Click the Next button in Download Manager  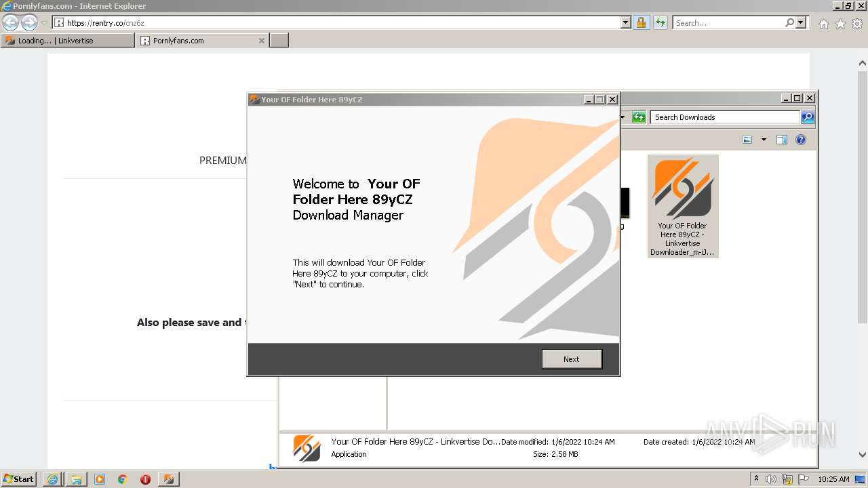[x=572, y=359]
